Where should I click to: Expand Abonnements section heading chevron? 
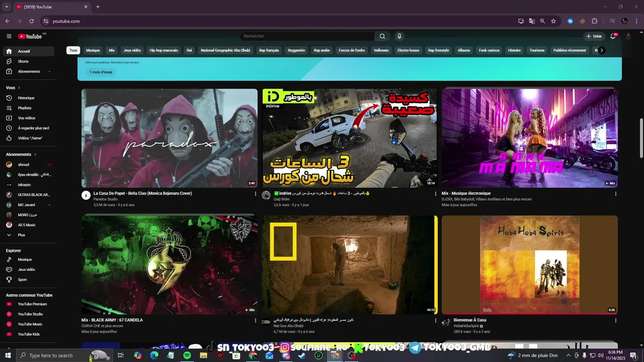(35, 154)
